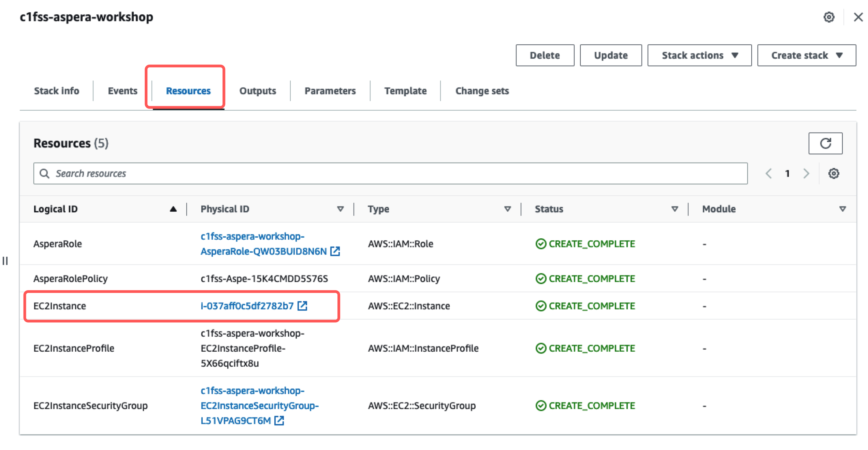Switch to the Events tab
This screenshot has height=450, width=868.
[x=122, y=91]
